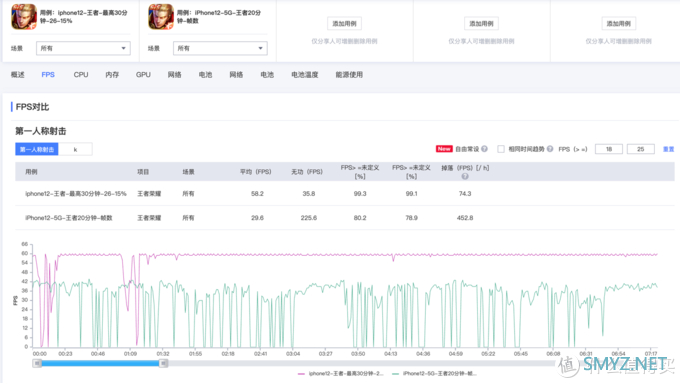The height and width of the screenshot is (383, 680).
Task: Toggle the green iPhone12-5G-王者20分钟 legend entry
Action: 434,373
